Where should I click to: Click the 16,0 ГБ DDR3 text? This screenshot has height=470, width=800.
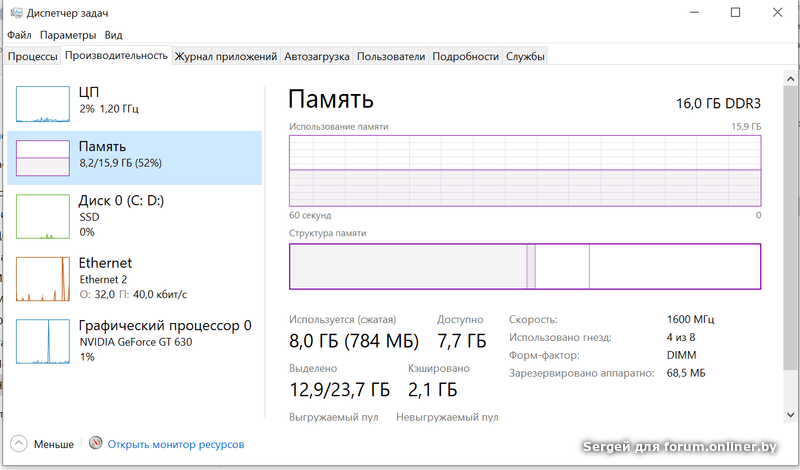718,104
